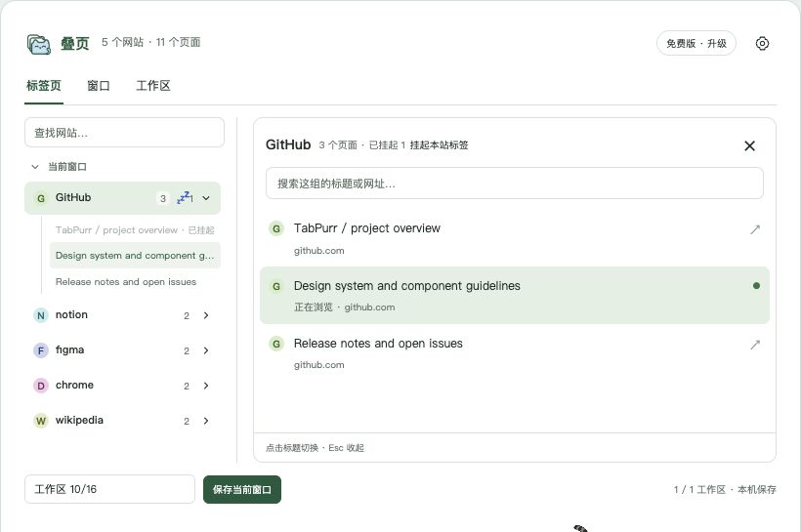Select the GitHub group row
Screen dimensions: 801x532
123,198
